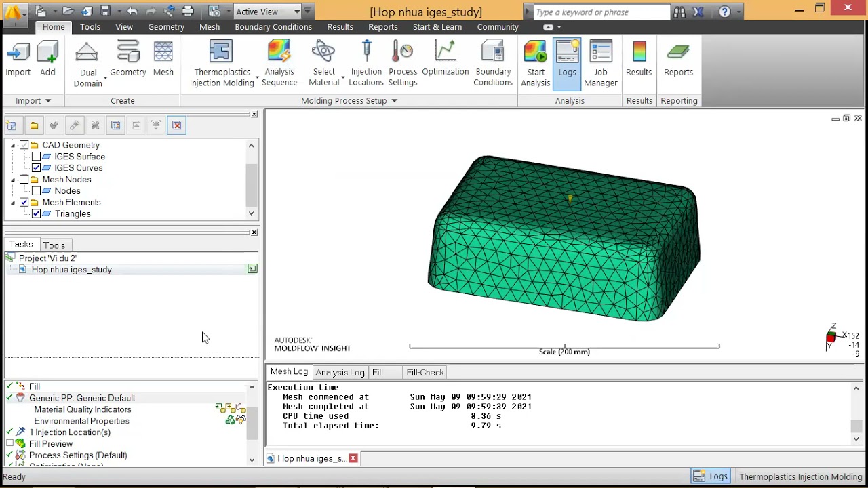The image size is (868, 488).
Task: Click the New Layer icon in layers toolbar
Action: pos(12,125)
